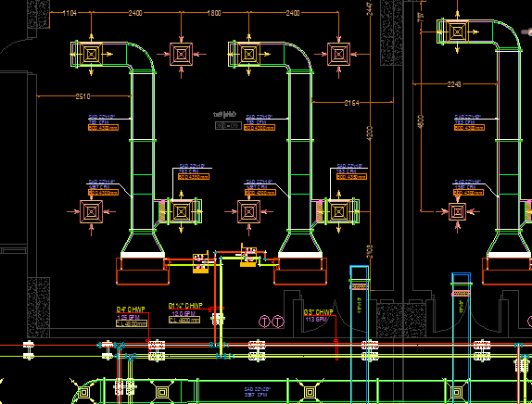Select the right magenta T thermostat symbol
This screenshot has width=532, height=404.
coord(278,322)
